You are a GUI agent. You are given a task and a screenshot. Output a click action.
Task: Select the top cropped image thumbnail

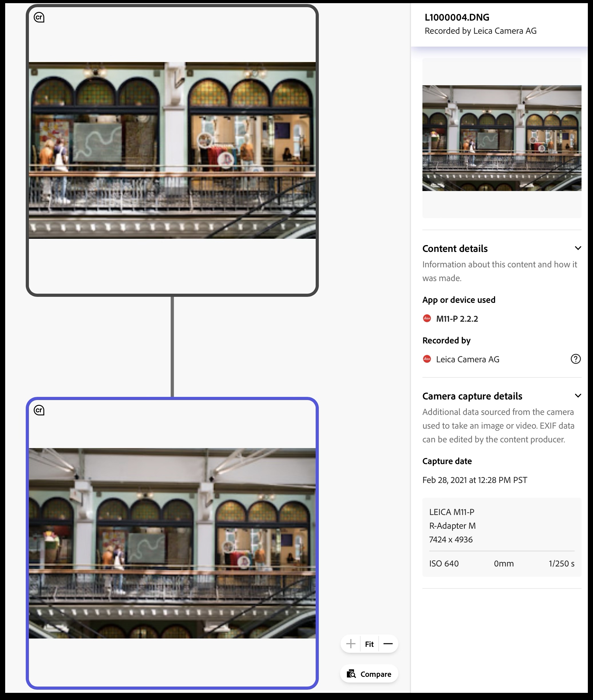[x=172, y=150]
